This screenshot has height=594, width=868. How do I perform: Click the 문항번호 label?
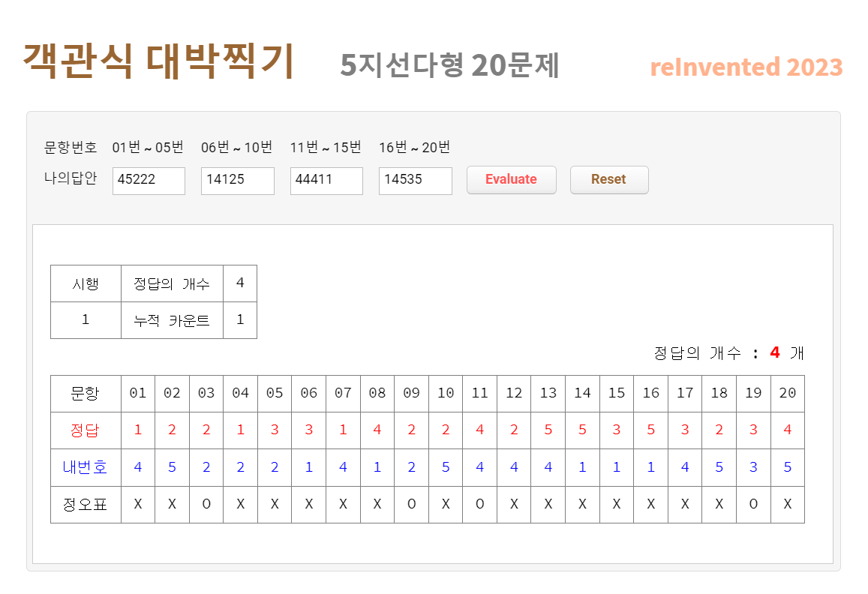(x=71, y=147)
